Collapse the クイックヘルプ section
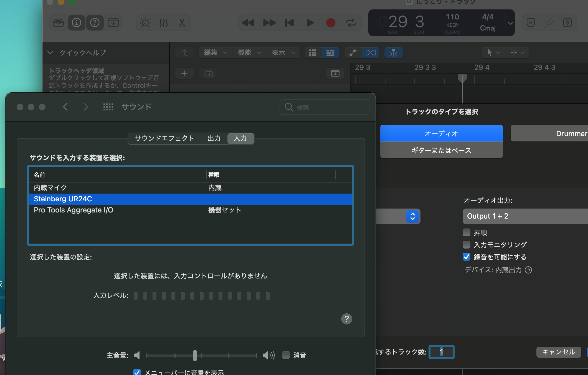 tap(50, 52)
